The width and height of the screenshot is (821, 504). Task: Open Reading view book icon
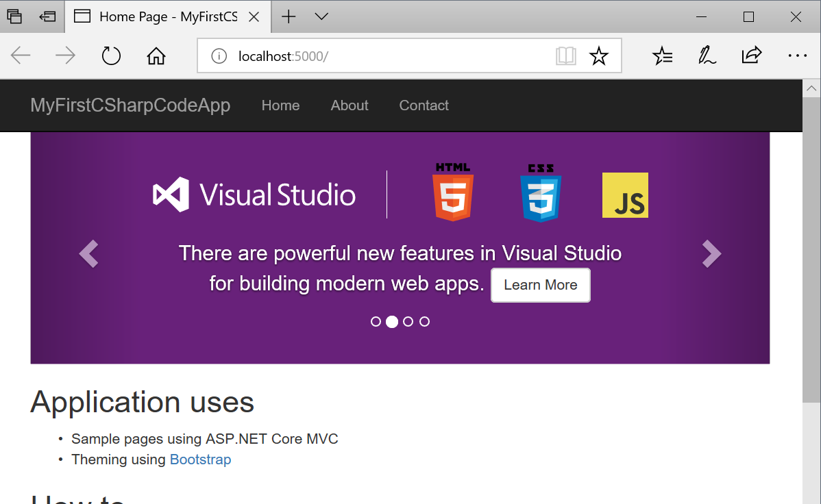pyautogui.click(x=565, y=55)
